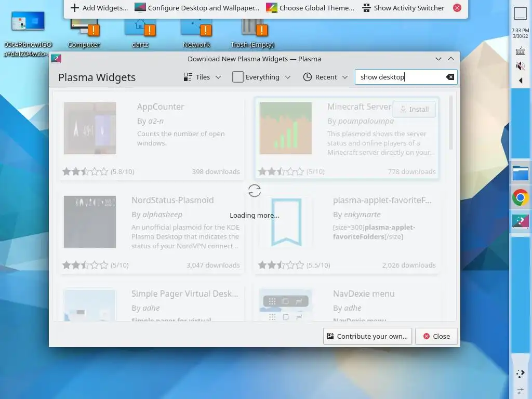Click Show Activity Switcher

click(x=403, y=8)
